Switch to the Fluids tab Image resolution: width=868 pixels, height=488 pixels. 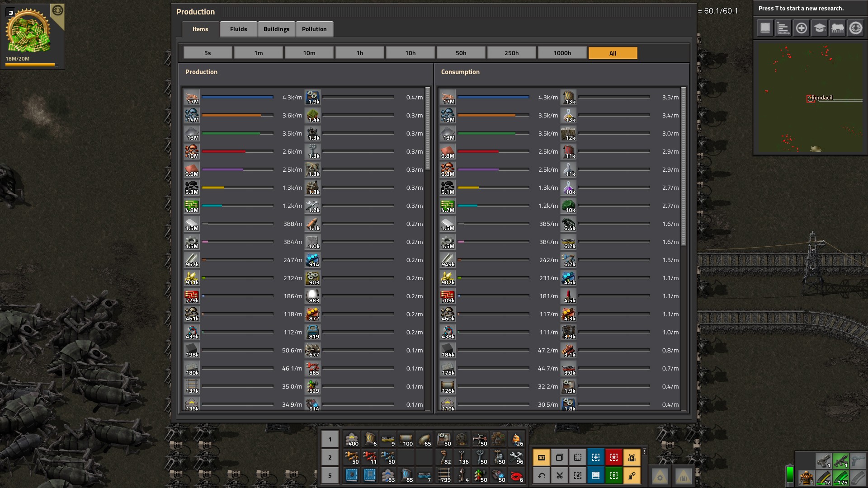coord(238,29)
